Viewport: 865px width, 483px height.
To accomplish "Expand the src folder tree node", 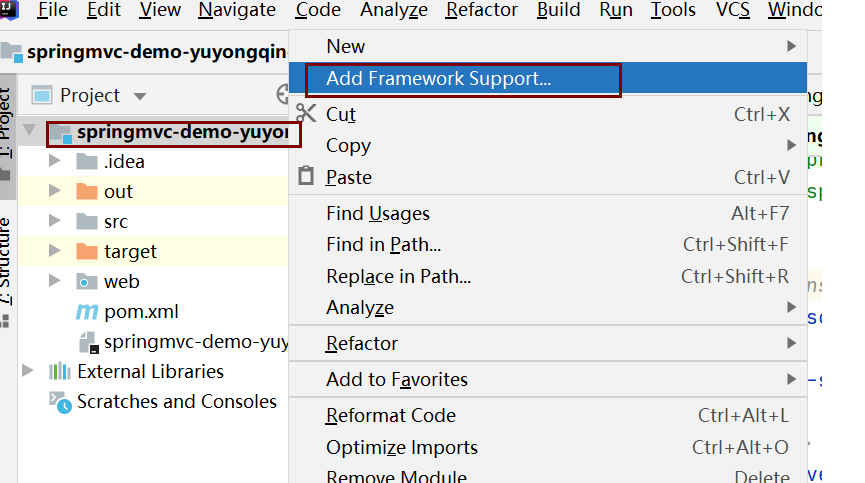I will point(55,222).
